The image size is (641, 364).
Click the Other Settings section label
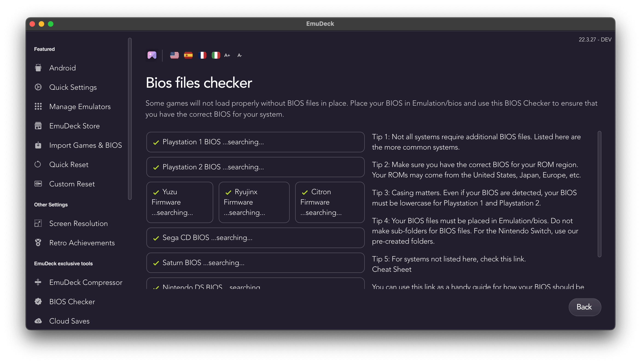coord(51,205)
